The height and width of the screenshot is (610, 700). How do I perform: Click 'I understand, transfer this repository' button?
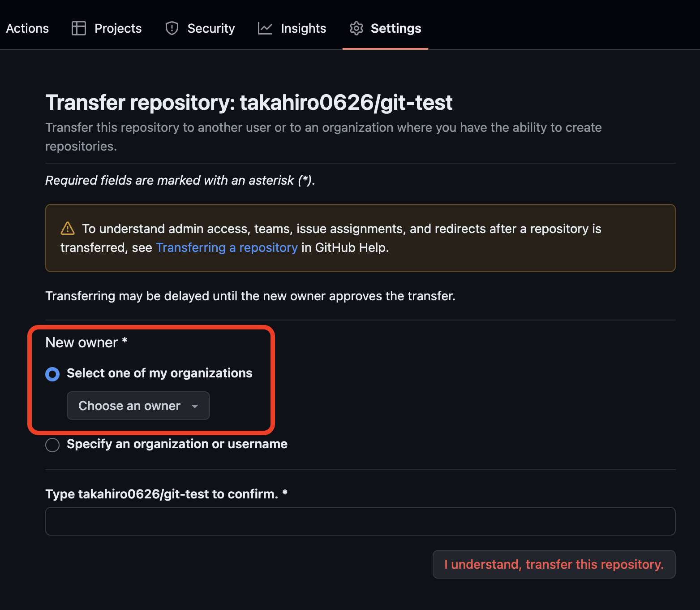click(554, 564)
